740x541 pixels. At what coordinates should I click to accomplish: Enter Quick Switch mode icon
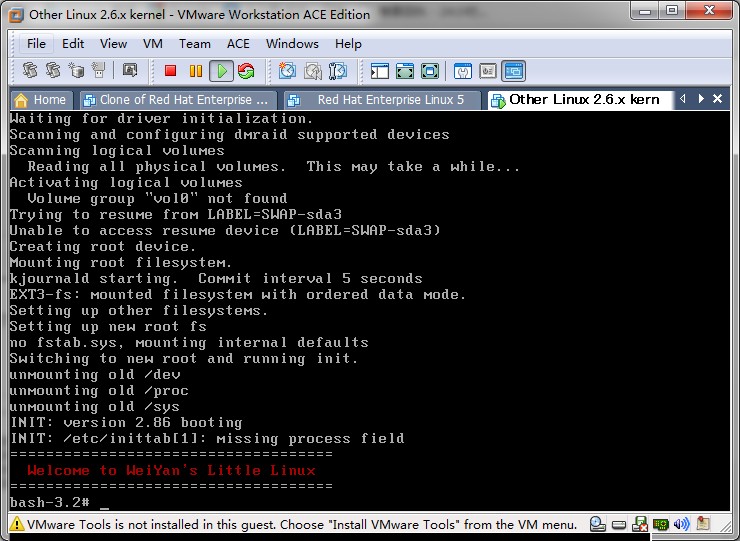(x=404, y=71)
